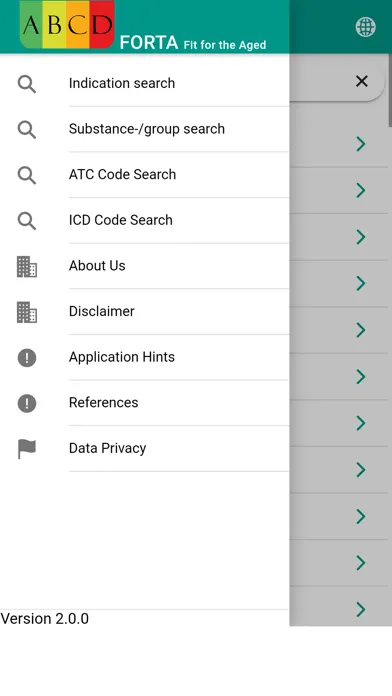Expand the first list row chevron
Screen dimensions: 392x696
(361, 144)
